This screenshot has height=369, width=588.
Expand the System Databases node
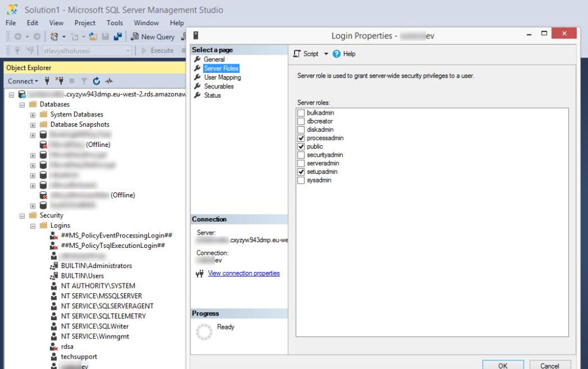(33, 115)
